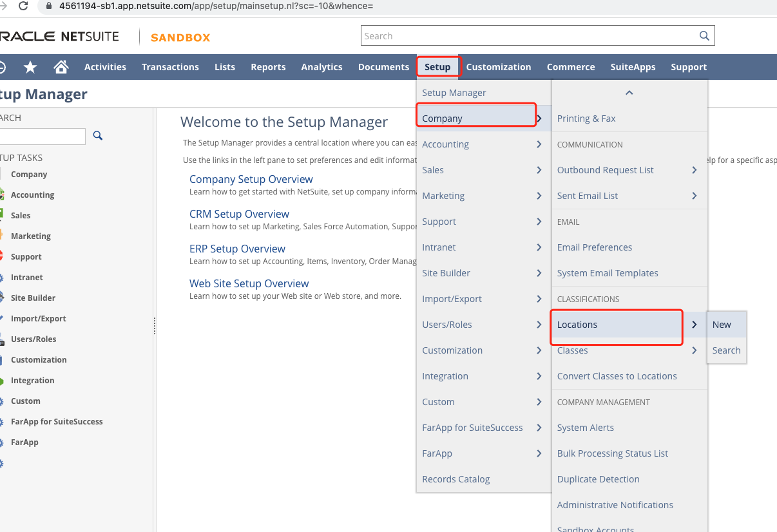This screenshot has width=777, height=532.
Task: Expand Marketing submenu arrow
Action: coord(539,196)
